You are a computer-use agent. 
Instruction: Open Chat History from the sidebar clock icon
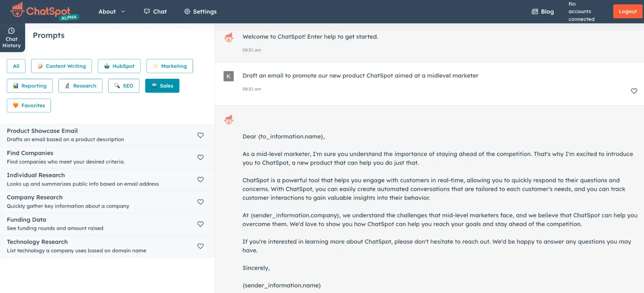coord(12,31)
